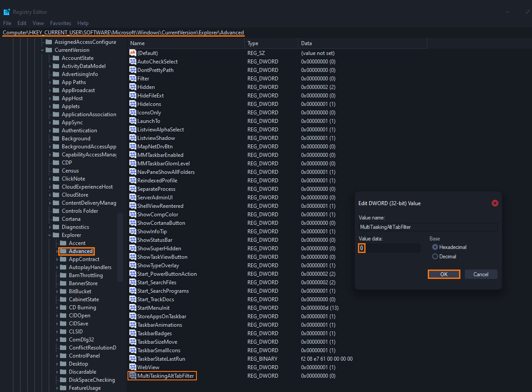Click the HideFileExt DWORD value icon

(132, 95)
